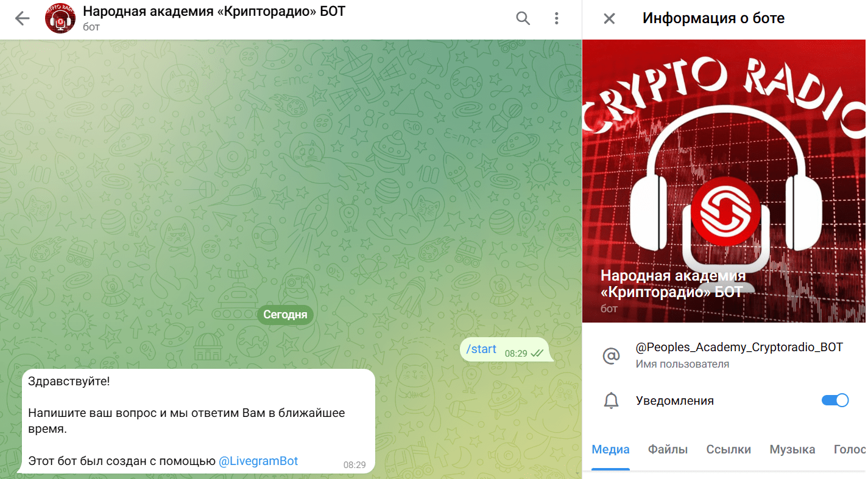
Task: Click the notifications bell icon
Action: click(611, 400)
